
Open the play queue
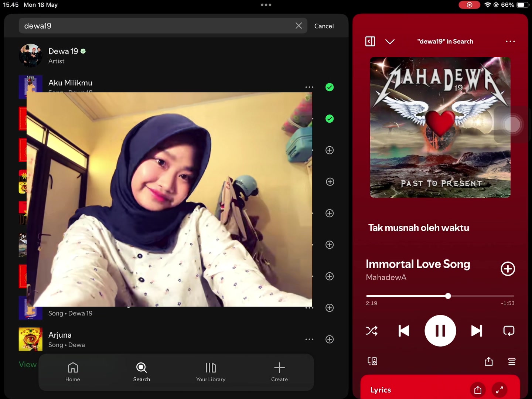[x=512, y=361]
